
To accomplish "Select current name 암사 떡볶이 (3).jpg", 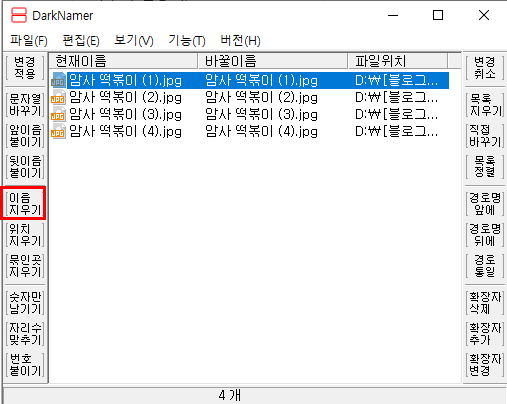I will point(125,115).
